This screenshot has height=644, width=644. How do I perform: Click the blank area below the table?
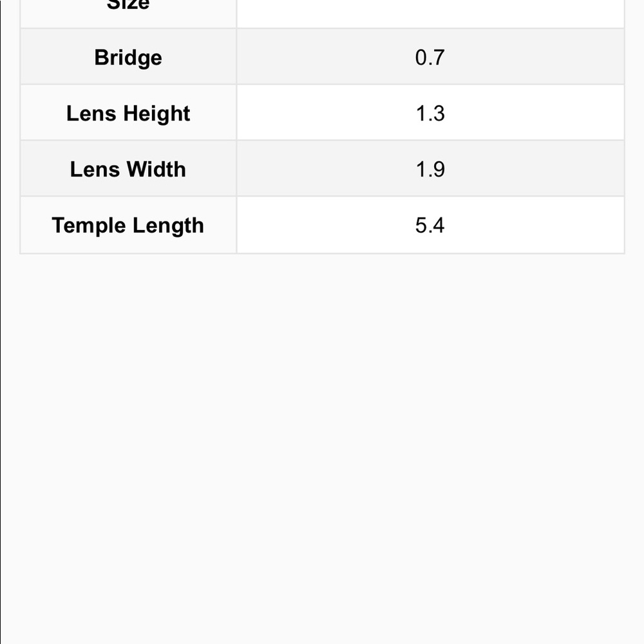coord(322,448)
